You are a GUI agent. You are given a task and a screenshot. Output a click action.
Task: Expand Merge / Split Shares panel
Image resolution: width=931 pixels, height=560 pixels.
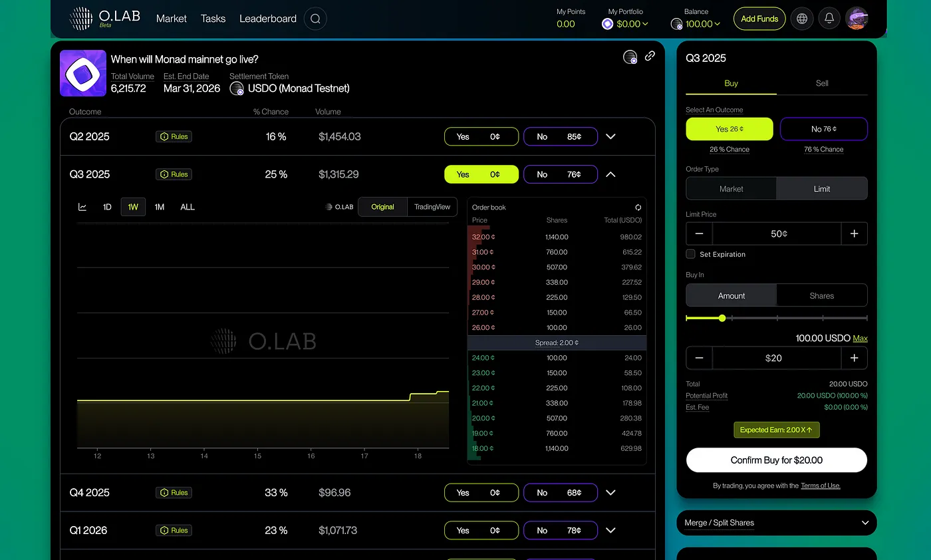864,523
